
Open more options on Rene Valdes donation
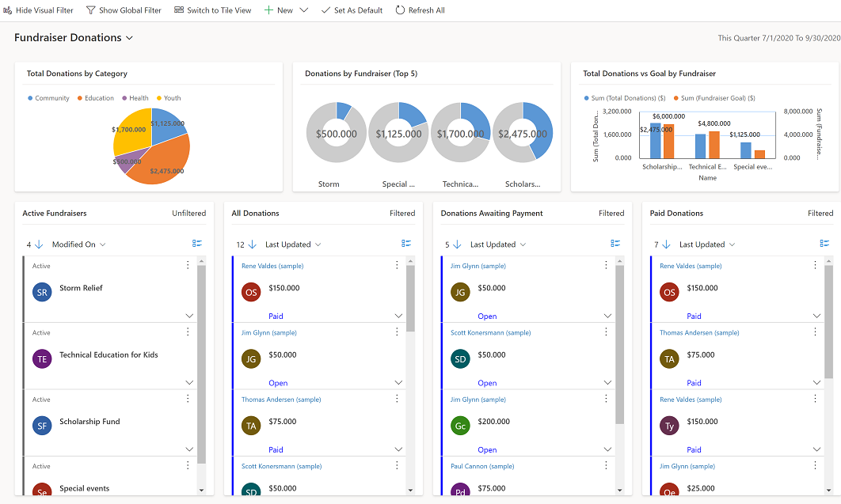396,266
